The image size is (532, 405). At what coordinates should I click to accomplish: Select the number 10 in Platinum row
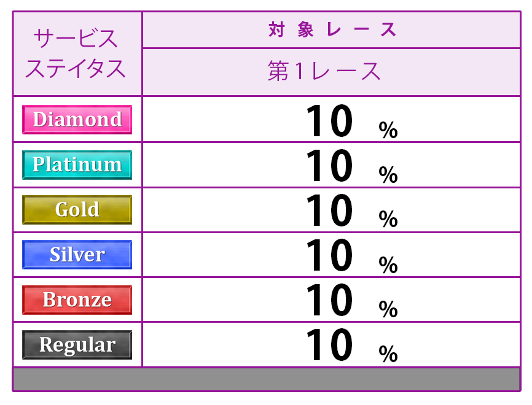click(329, 166)
